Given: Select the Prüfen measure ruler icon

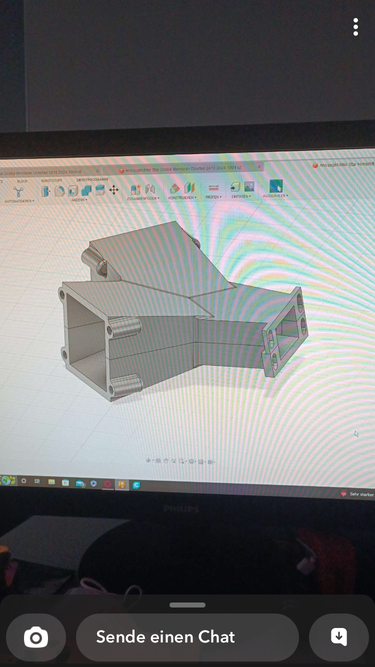Looking at the screenshot, I should coord(214,188).
